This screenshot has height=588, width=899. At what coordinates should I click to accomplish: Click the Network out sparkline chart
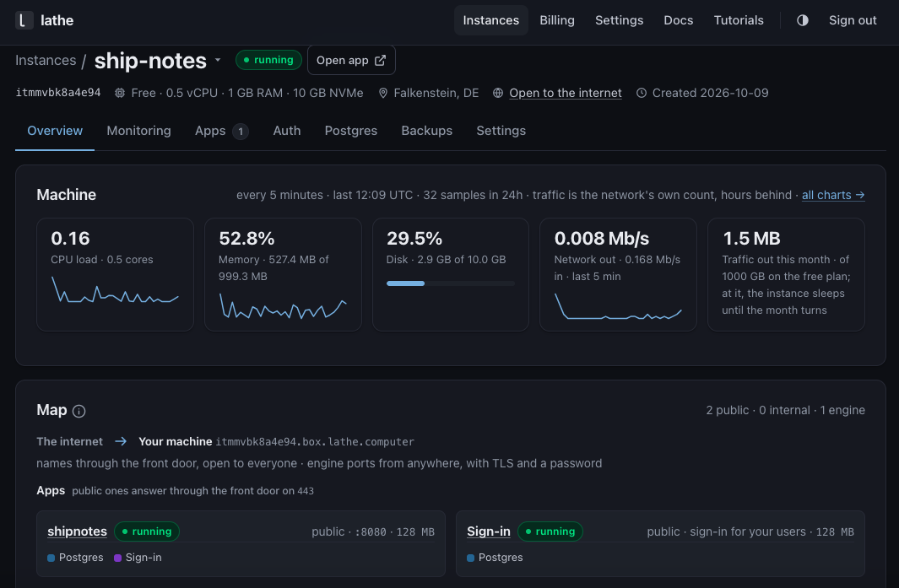coord(618,306)
